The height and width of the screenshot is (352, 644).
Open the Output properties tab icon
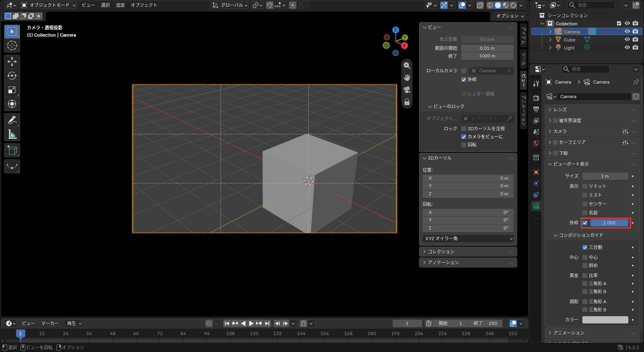point(536,109)
